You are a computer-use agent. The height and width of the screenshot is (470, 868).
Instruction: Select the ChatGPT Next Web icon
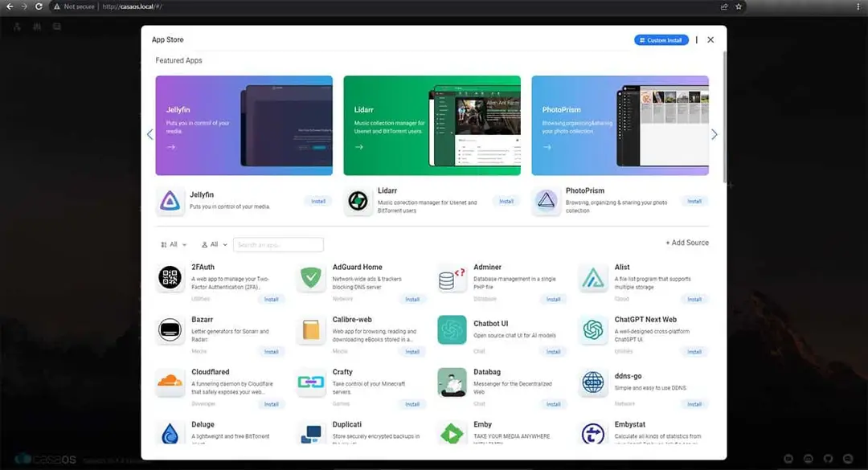pyautogui.click(x=593, y=330)
